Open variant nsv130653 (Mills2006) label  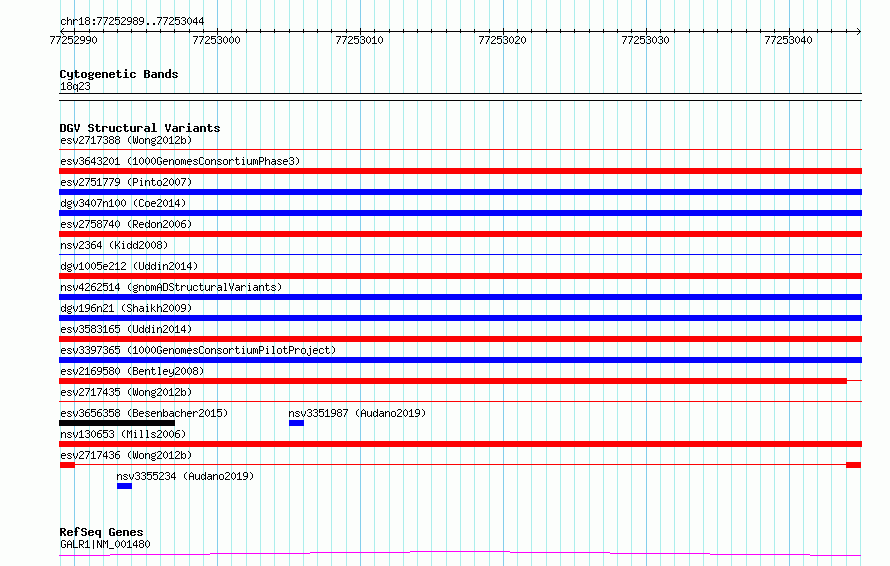pos(123,434)
